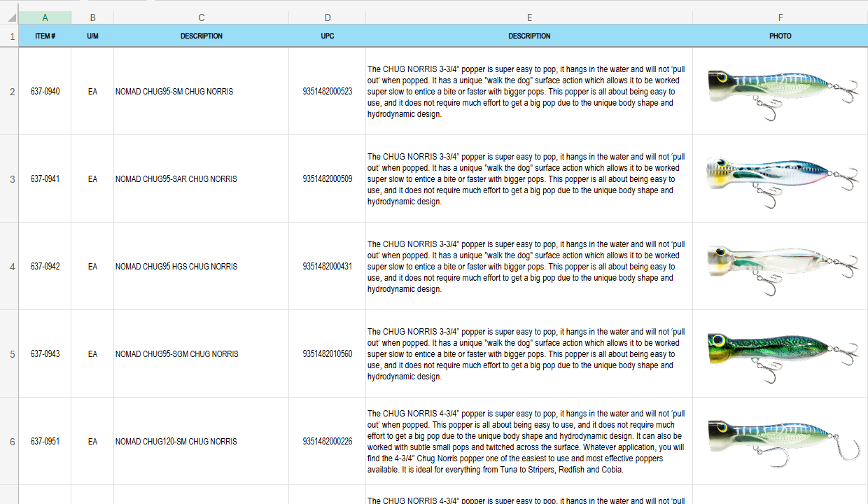
Task: Select NOMAD CHUG120-SM CHUG NORRIS cell
Action: [x=202, y=441]
